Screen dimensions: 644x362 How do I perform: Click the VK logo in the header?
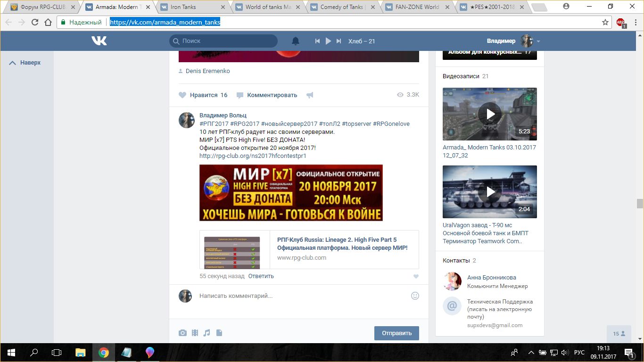[x=99, y=41]
